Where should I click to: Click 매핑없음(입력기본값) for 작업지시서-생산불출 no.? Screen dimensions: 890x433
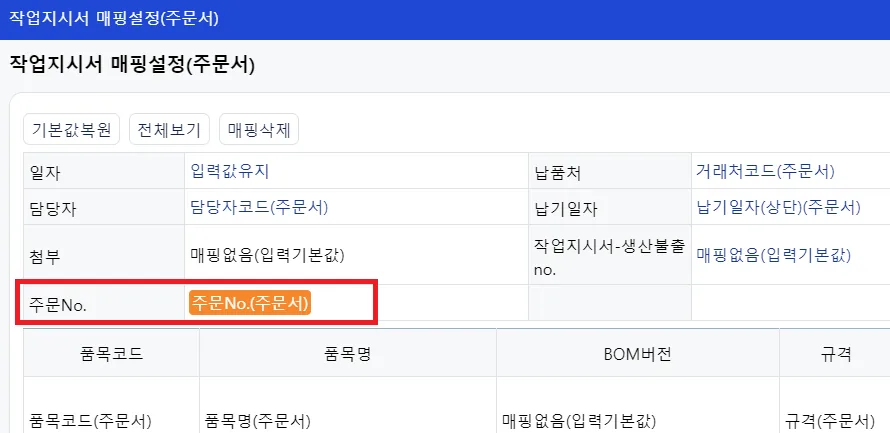[774, 255]
